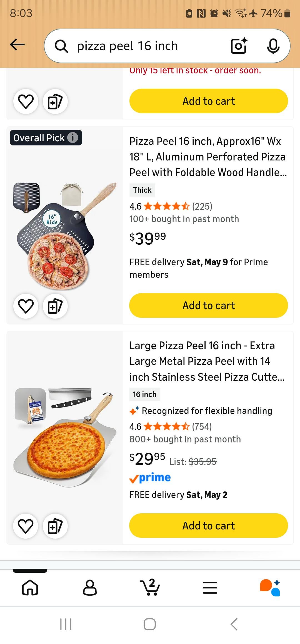Go to the Home tab
Screen dimensions: 300x644
point(30,587)
